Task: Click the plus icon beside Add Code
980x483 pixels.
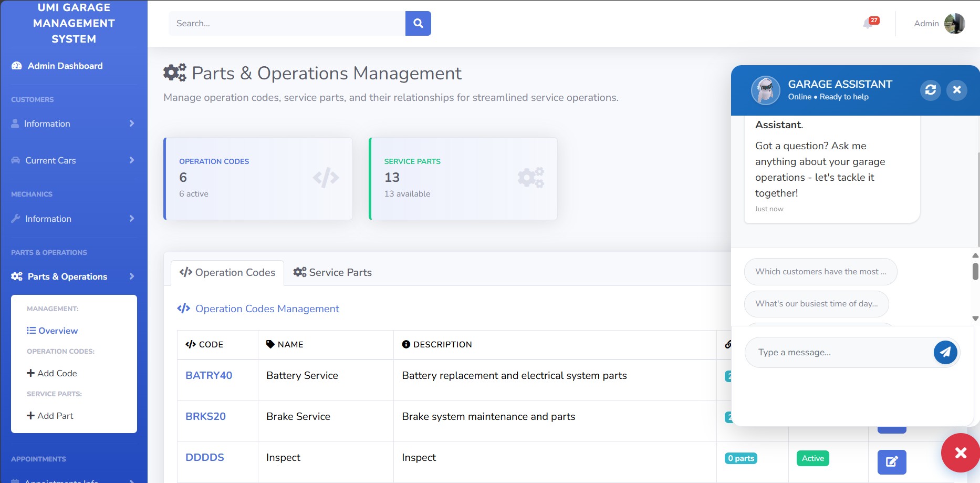Action: (x=30, y=373)
